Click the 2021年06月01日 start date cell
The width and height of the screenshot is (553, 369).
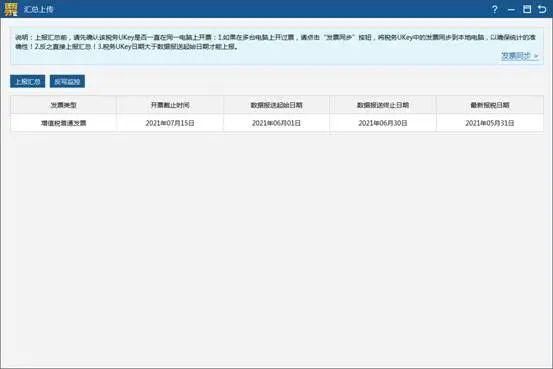(276, 123)
